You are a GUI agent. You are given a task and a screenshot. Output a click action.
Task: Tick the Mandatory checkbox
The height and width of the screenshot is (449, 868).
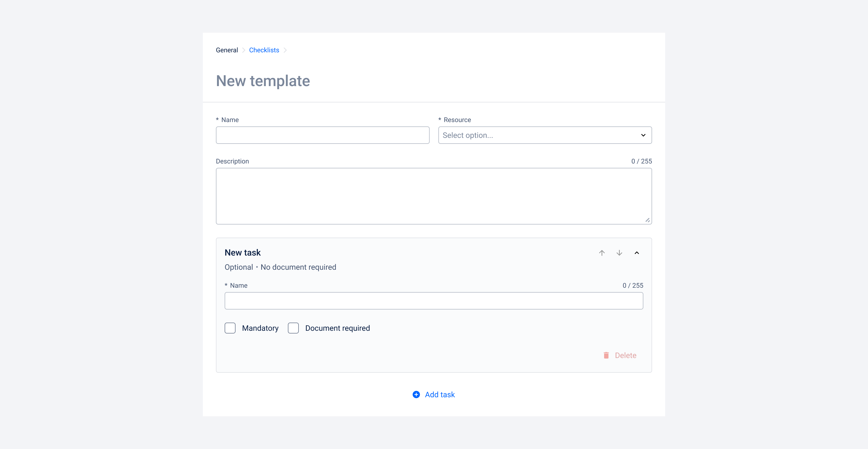[x=230, y=328]
